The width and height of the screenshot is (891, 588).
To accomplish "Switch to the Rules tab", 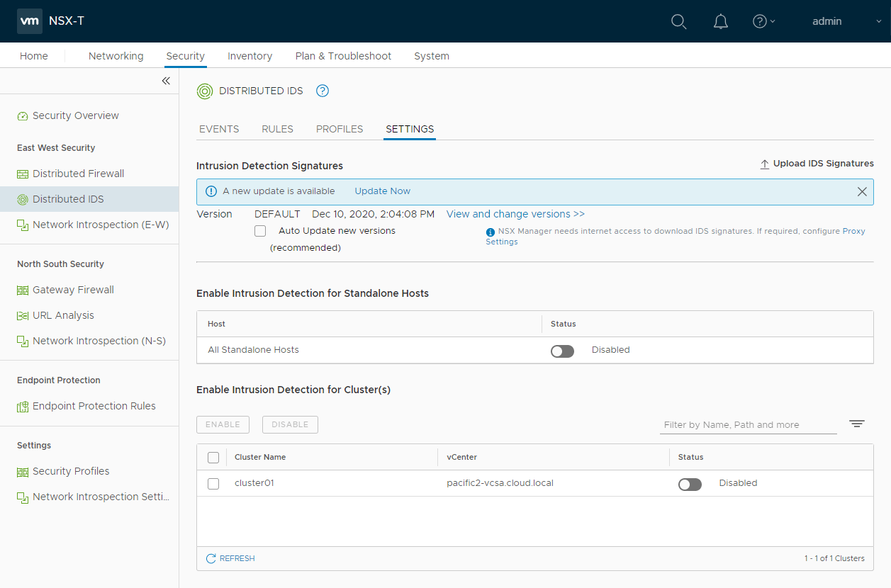I will pos(277,129).
